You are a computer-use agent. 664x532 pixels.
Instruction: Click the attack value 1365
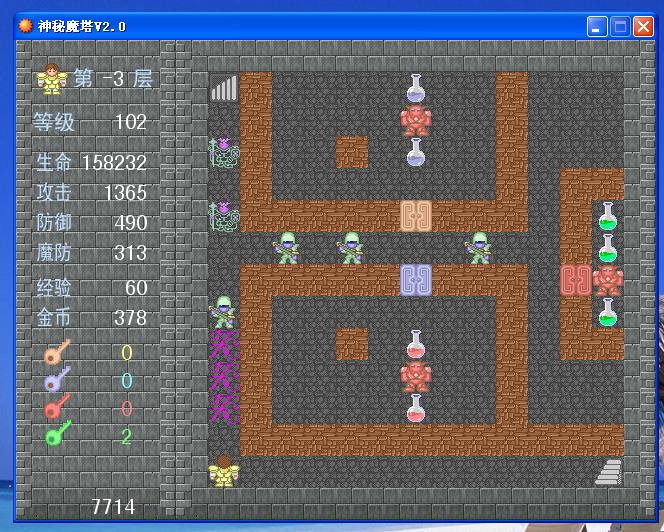126,193
